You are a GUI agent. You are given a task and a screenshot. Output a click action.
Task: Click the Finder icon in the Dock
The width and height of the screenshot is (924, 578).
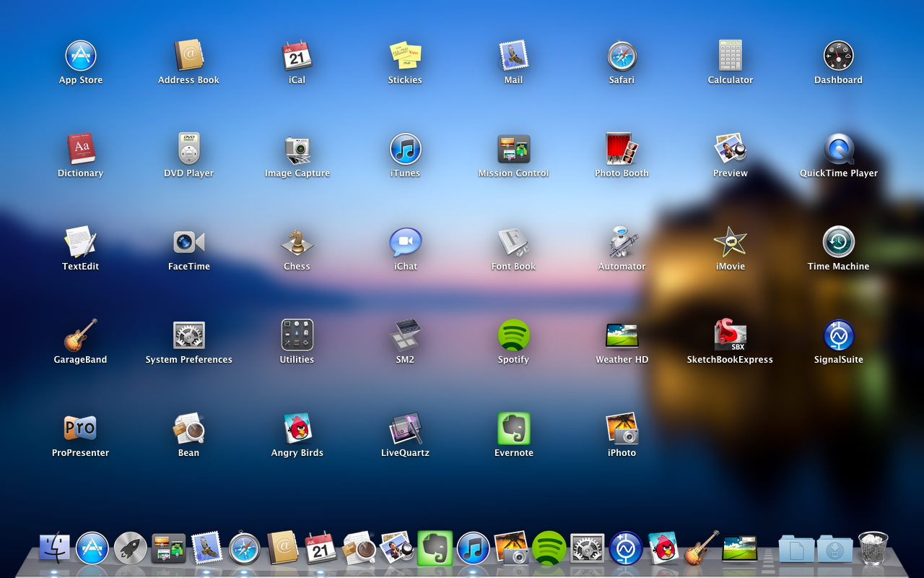tap(54, 548)
